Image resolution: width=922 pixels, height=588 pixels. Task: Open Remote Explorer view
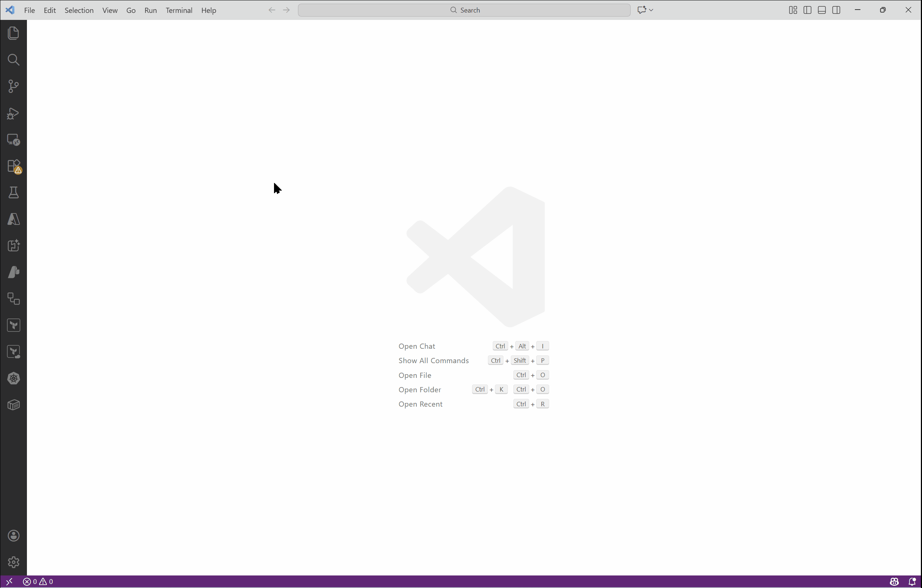(13, 140)
